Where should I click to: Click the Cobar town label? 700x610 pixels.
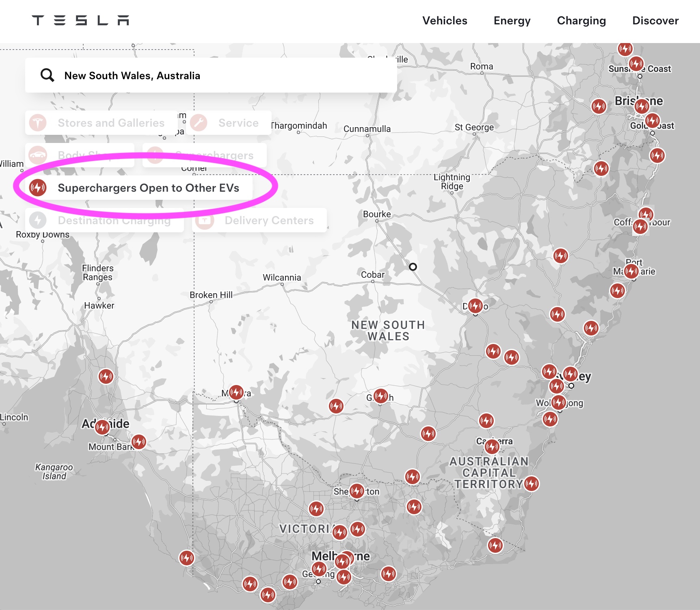(373, 275)
